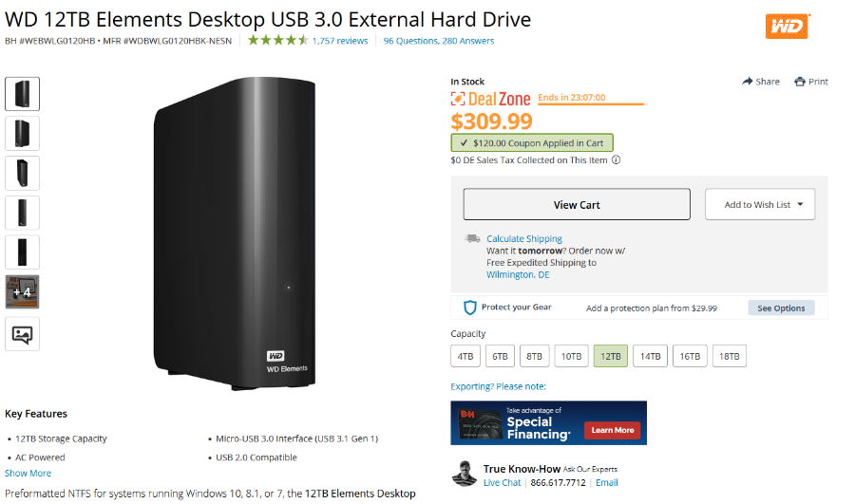Select the 14TB capacity option
This screenshot has width=855, height=504.
tap(650, 356)
